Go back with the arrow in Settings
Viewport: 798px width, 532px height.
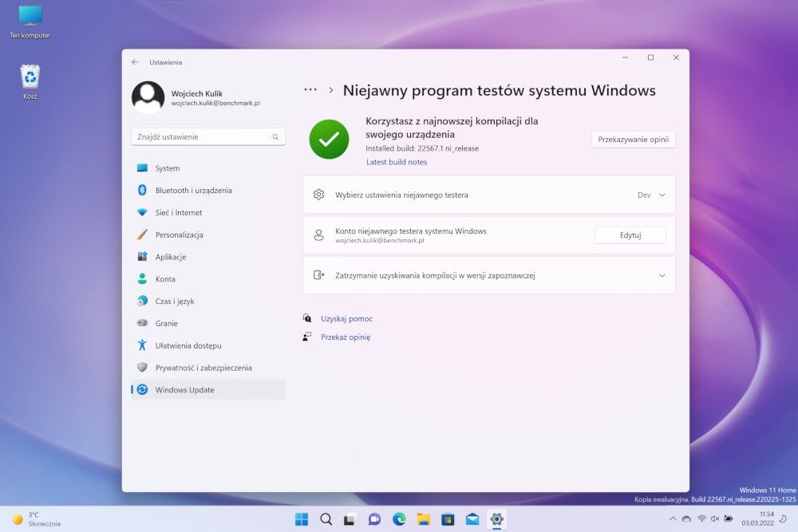click(x=135, y=62)
